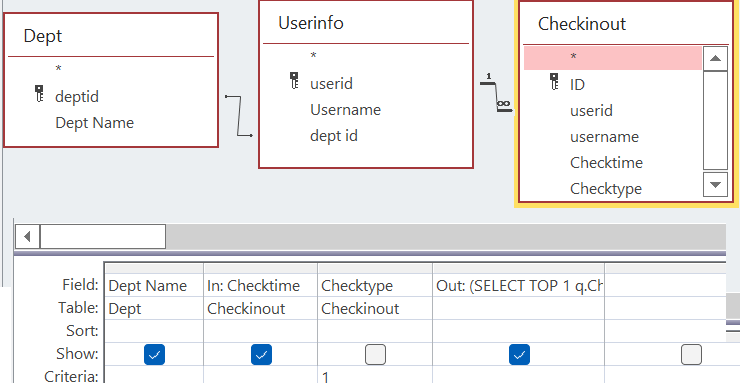Click Table cell under In: Checktime

261,308
